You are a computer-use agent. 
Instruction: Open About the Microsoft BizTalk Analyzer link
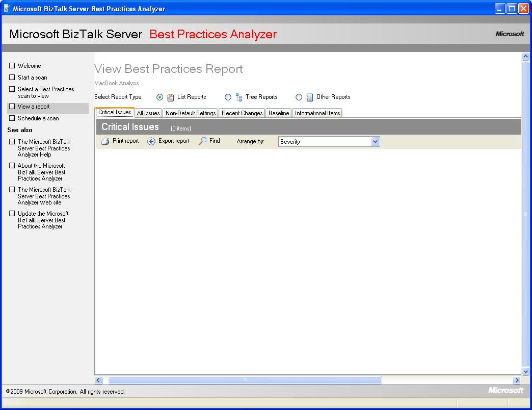click(x=42, y=172)
